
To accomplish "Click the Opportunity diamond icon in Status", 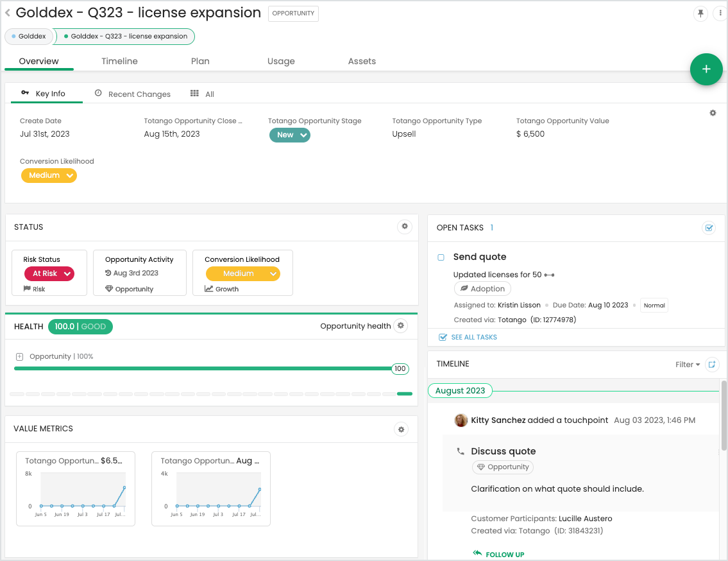I will tap(109, 289).
